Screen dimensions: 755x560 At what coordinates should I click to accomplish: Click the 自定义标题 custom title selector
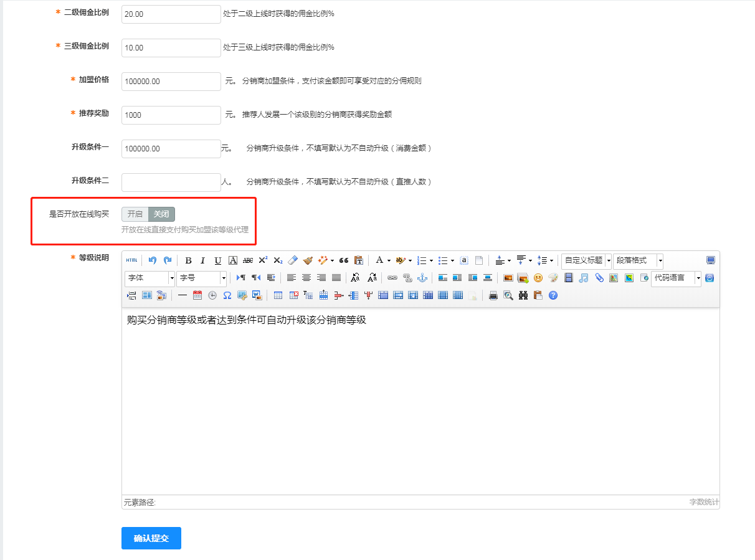click(586, 260)
